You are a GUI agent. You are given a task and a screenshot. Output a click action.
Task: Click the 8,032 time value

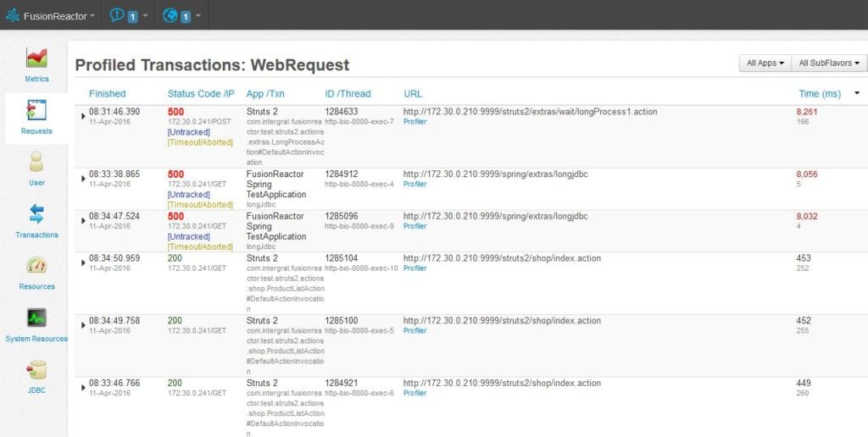(x=807, y=216)
